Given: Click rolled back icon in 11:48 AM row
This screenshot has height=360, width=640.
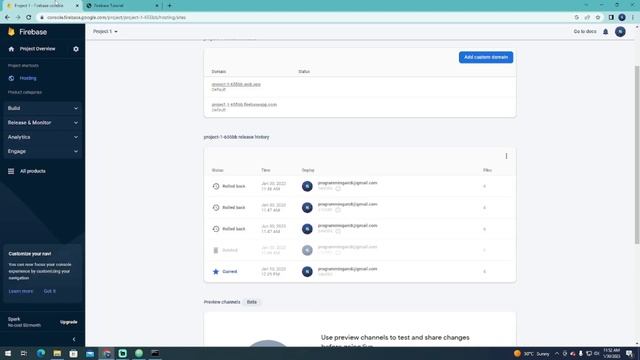Looking at the screenshot, I should [216, 186].
